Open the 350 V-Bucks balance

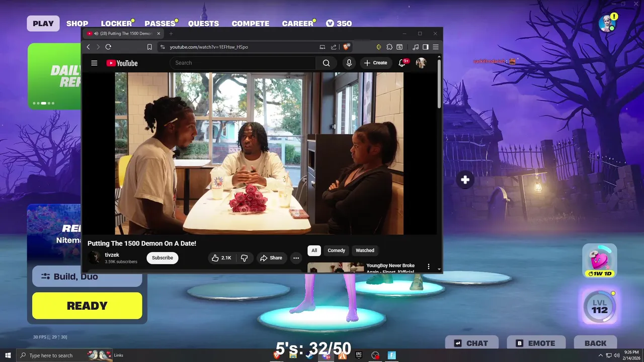(339, 24)
